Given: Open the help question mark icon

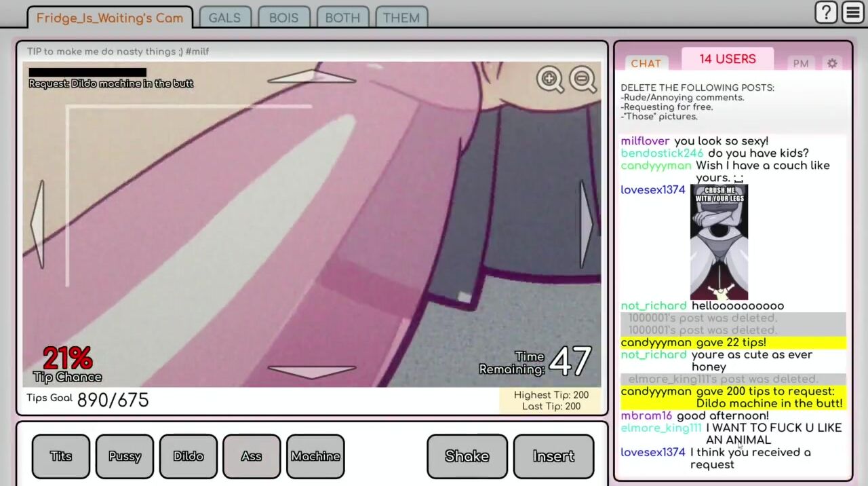Looking at the screenshot, I should [x=825, y=12].
